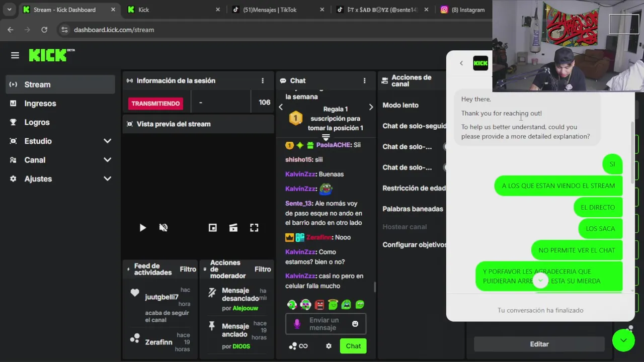Switch to the Instagram browser tab
Image resolution: width=644 pixels, height=362 pixels.
pyautogui.click(x=463, y=10)
